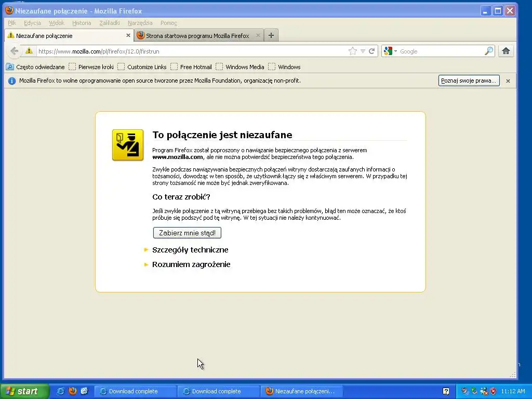Click the www.mozilla.com bold text
Image resolution: width=532 pixels, height=399 pixels.
coord(178,157)
